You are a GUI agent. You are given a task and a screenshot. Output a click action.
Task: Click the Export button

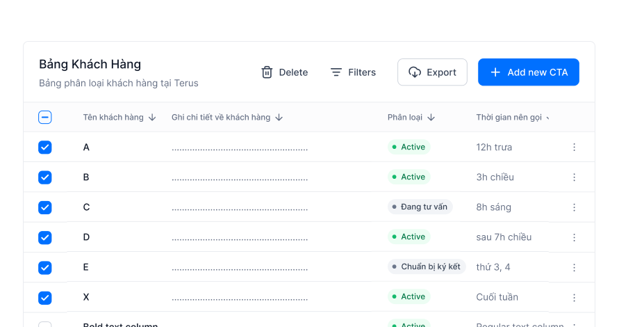pos(432,72)
